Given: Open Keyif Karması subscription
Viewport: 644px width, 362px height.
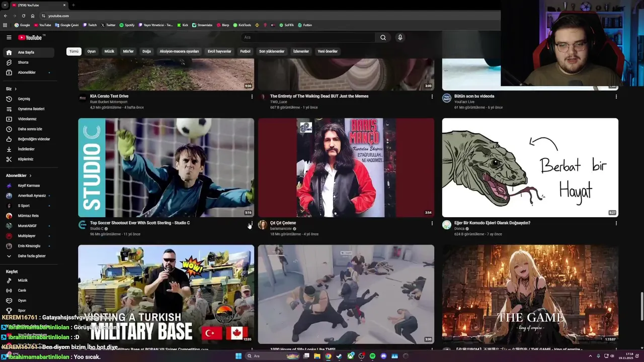Looking at the screenshot, I should (x=29, y=186).
